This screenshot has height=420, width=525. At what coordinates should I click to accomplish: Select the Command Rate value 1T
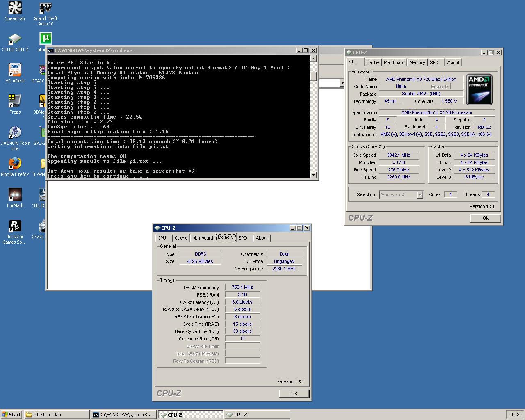242,339
